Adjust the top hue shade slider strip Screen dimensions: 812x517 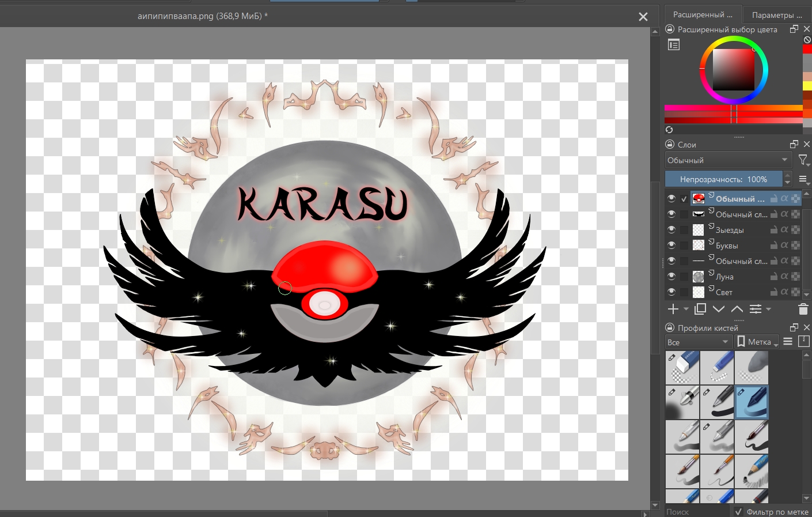coord(734,108)
